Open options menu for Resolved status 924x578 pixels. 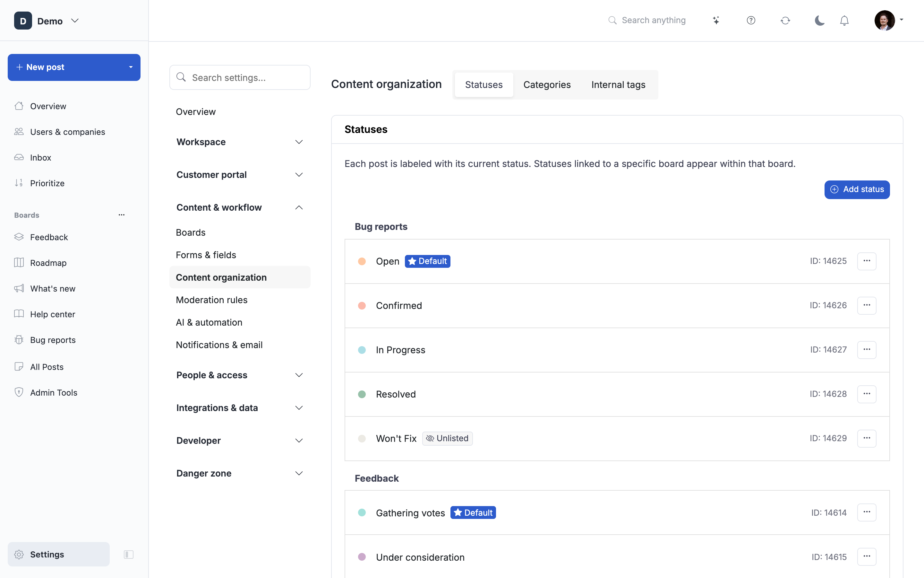tap(866, 394)
